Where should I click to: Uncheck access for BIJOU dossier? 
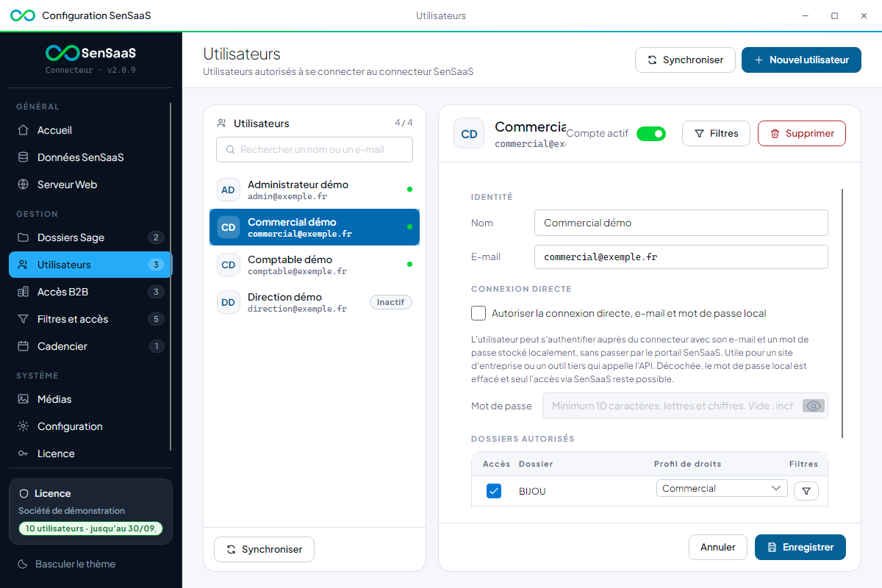494,491
